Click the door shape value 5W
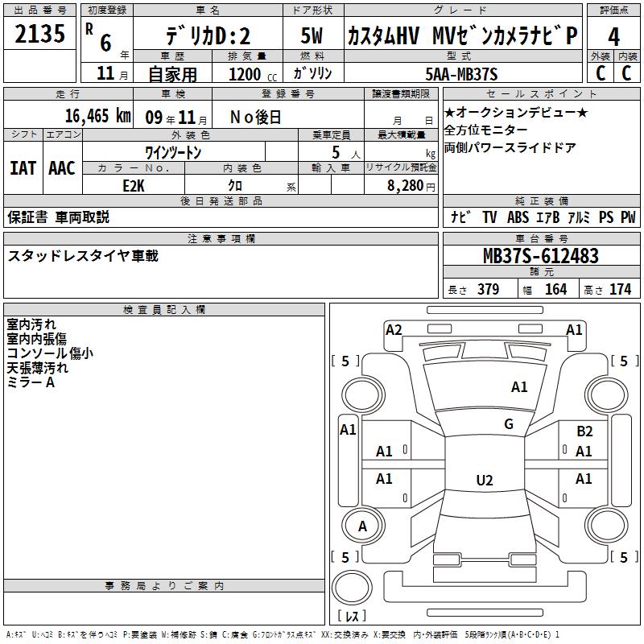Screen dimensions: 644x644 pos(312,35)
